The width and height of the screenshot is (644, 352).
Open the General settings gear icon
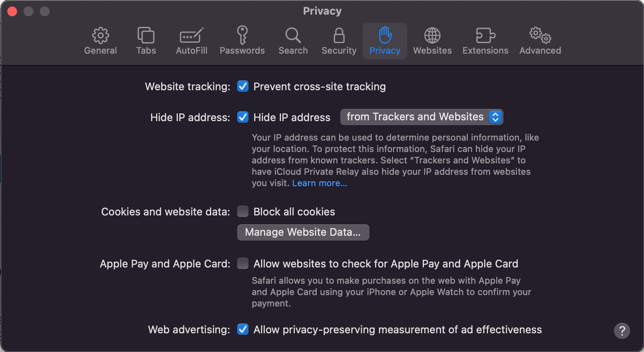pyautogui.click(x=100, y=36)
